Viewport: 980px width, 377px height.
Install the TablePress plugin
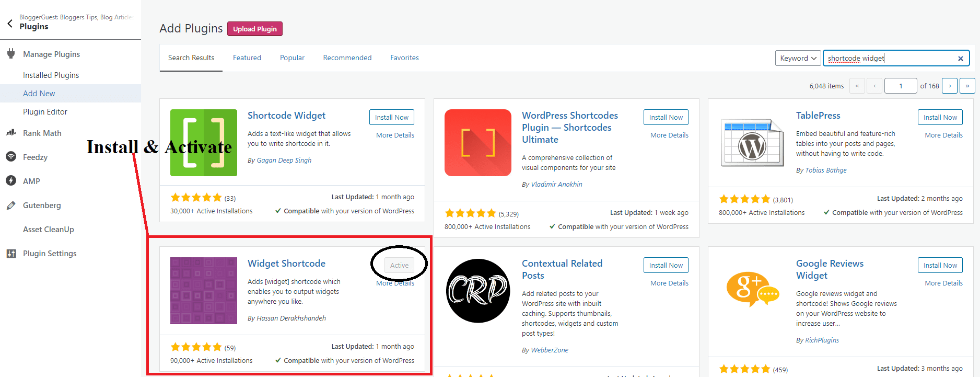click(940, 117)
